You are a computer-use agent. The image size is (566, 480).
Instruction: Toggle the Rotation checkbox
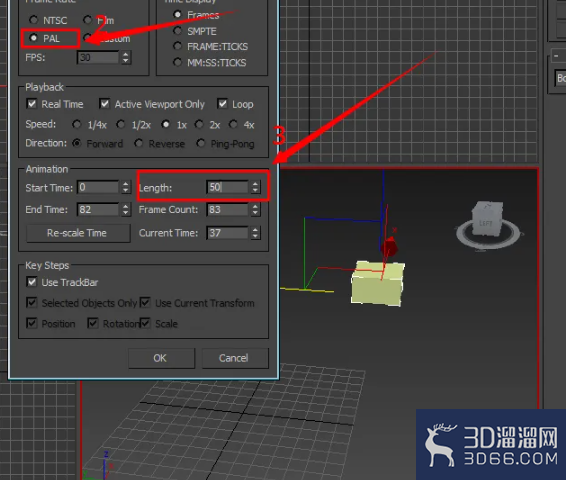pyautogui.click(x=93, y=323)
